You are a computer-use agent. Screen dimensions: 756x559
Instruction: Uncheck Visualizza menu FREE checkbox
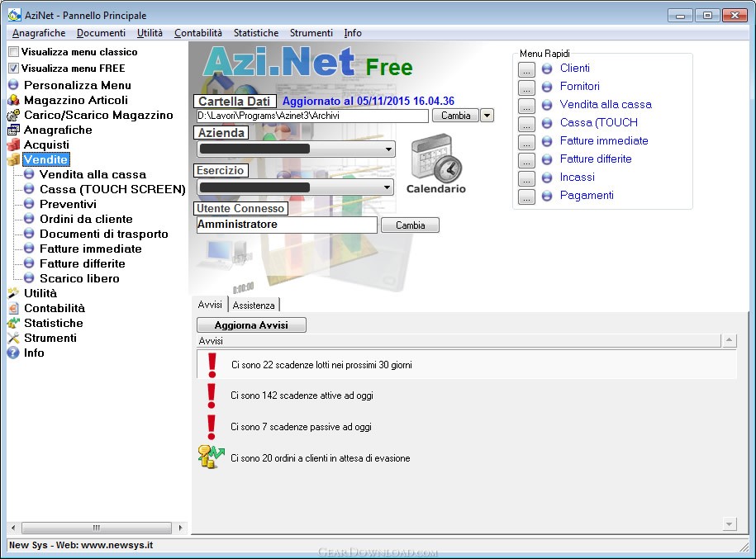14,69
